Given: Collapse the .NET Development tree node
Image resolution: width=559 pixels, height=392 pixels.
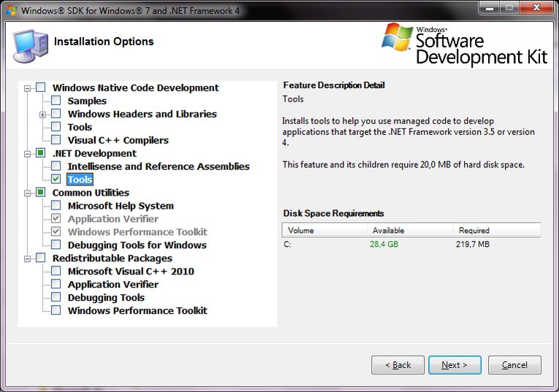Looking at the screenshot, I should pos(27,154).
